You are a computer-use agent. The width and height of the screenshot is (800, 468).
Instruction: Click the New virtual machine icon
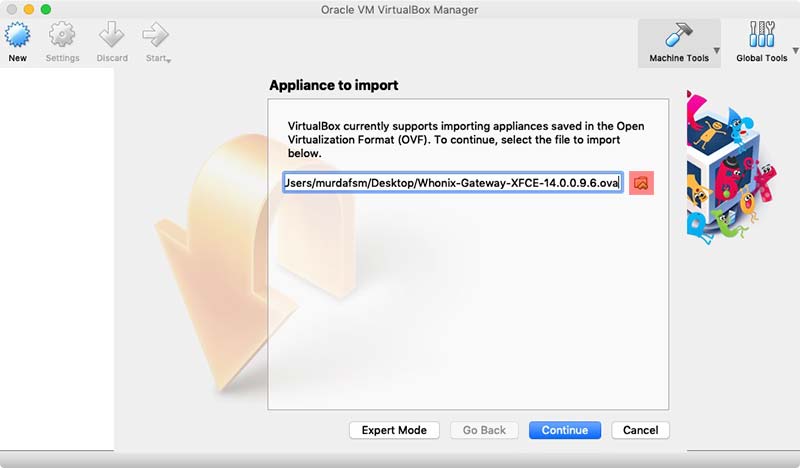[x=17, y=37]
